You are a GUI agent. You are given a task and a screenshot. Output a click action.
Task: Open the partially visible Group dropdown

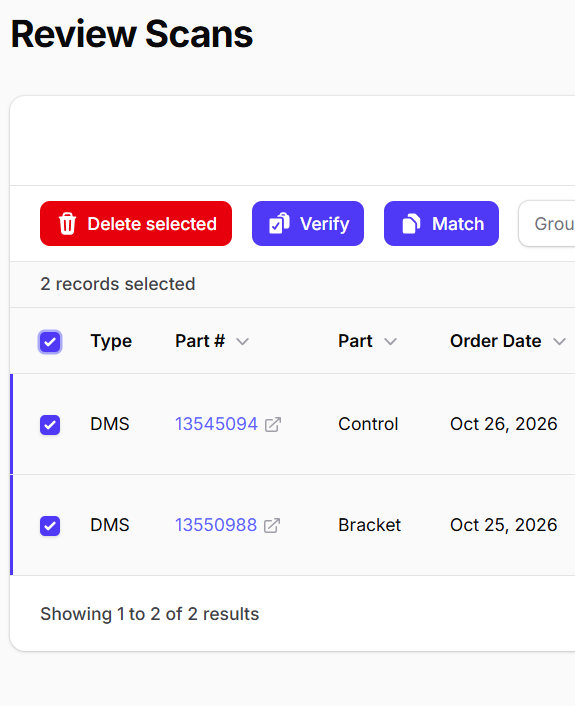coord(547,223)
